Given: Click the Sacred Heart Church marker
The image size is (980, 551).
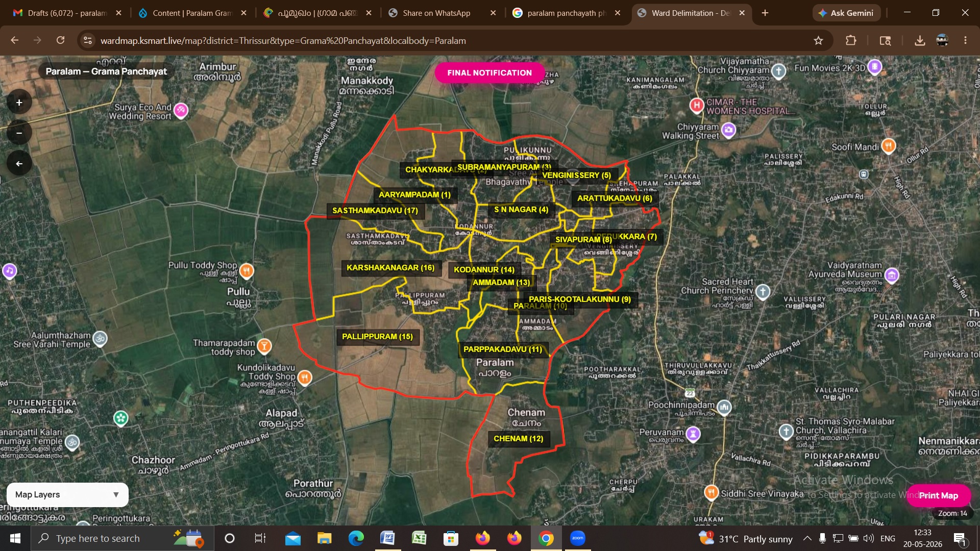Looking at the screenshot, I should click(x=763, y=291).
